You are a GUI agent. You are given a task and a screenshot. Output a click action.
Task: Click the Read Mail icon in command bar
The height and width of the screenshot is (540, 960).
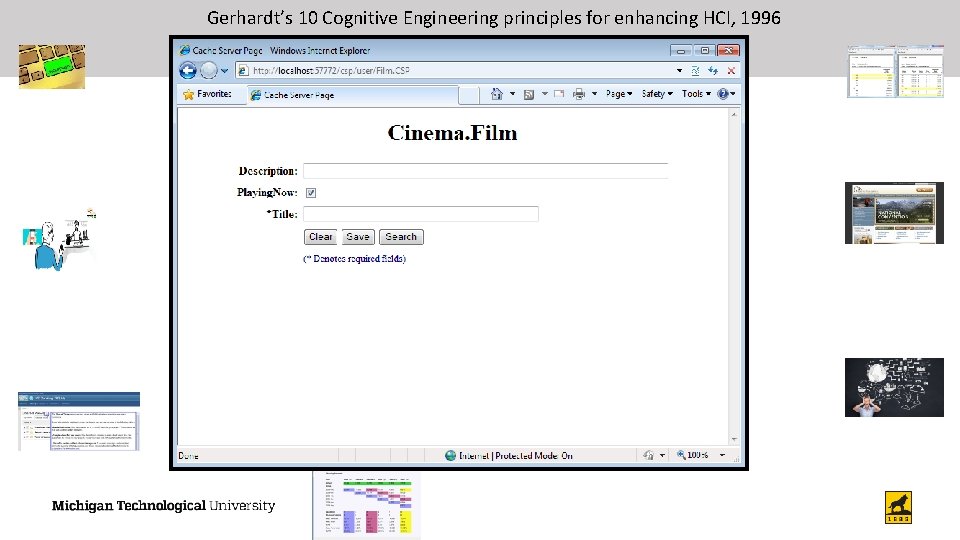(x=559, y=94)
